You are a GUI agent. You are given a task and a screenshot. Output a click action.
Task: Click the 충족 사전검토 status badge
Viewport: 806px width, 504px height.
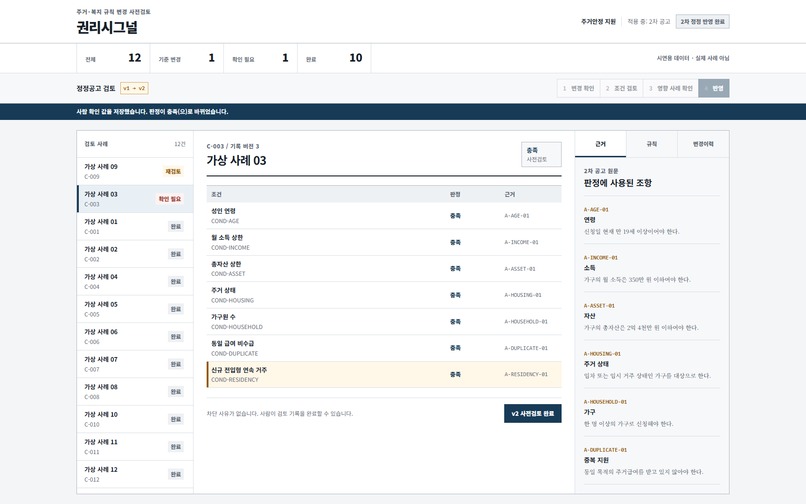tap(541, 154)
